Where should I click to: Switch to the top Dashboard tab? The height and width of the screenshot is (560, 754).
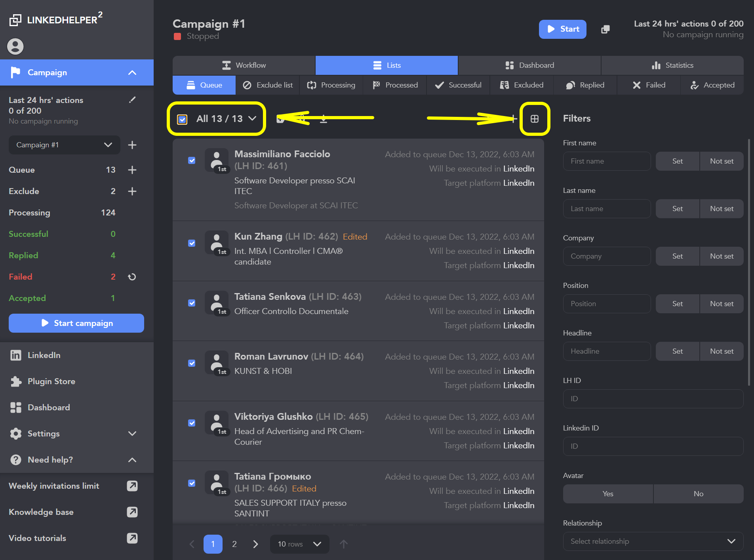point(529,65)
